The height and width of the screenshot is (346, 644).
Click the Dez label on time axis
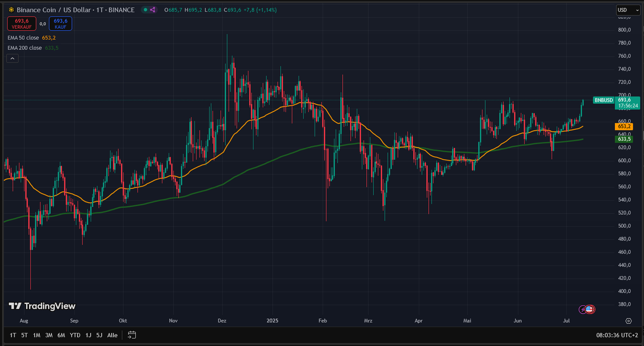coord(222,320)
